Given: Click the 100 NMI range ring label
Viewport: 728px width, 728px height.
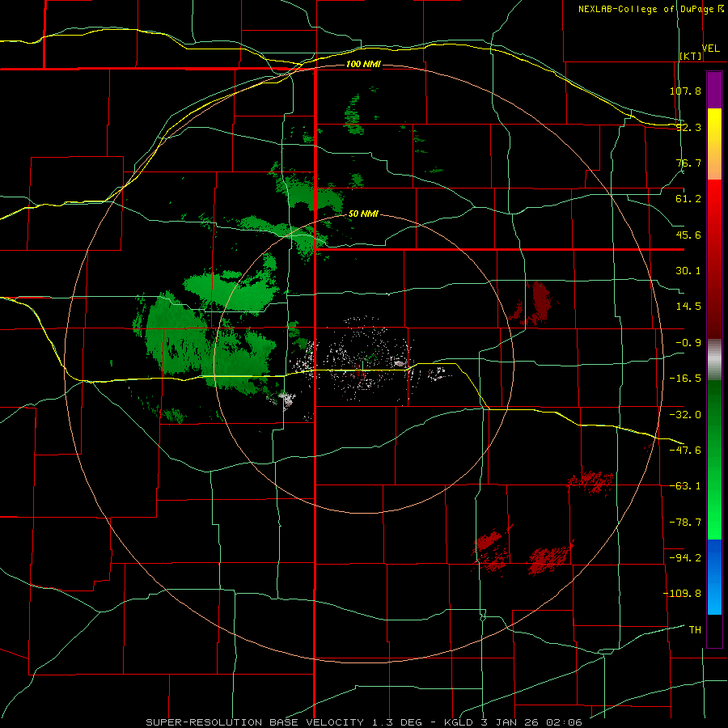Looking at the screenshot, I should [363, 64].
